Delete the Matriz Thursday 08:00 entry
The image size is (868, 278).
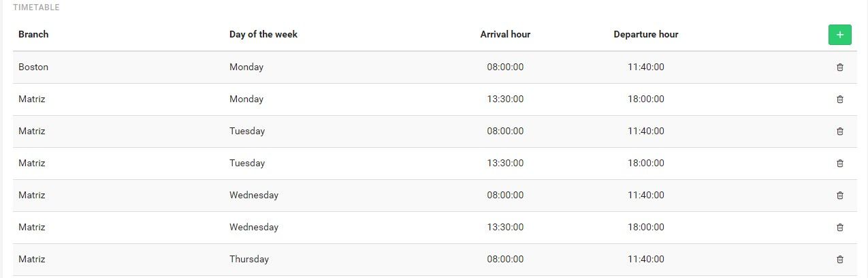click(839, 259)
